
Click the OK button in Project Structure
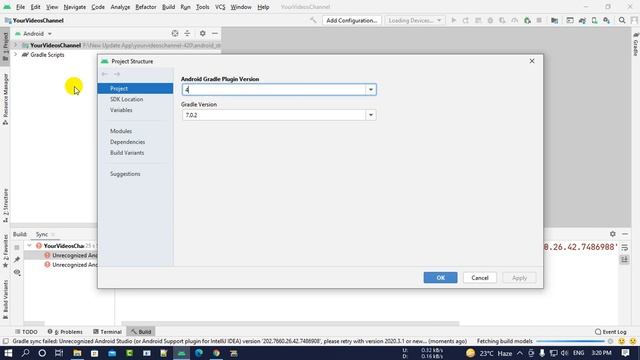coord(440,278)
